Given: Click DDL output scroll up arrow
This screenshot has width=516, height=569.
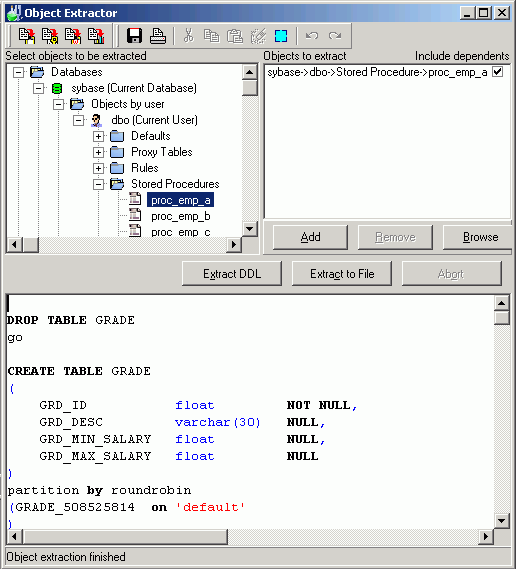Looking at the screenshot, I should 501,303.
